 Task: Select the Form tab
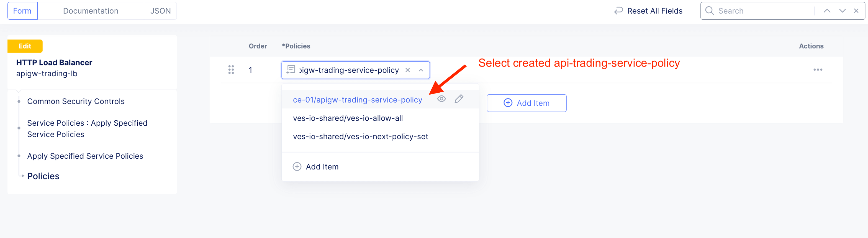point(22,11)
